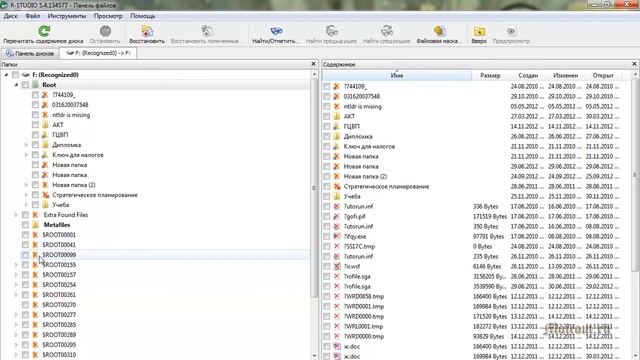Sort by the Создан column header

pos(528,76)
